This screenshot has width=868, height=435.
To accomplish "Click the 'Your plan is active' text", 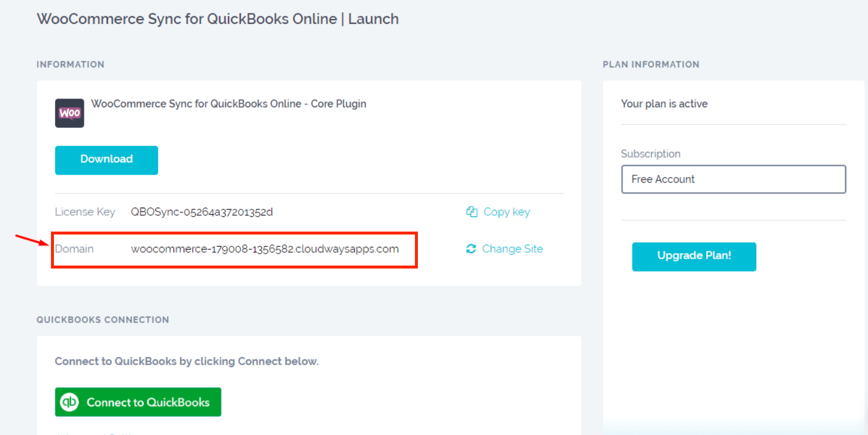I will click(664, 104).
